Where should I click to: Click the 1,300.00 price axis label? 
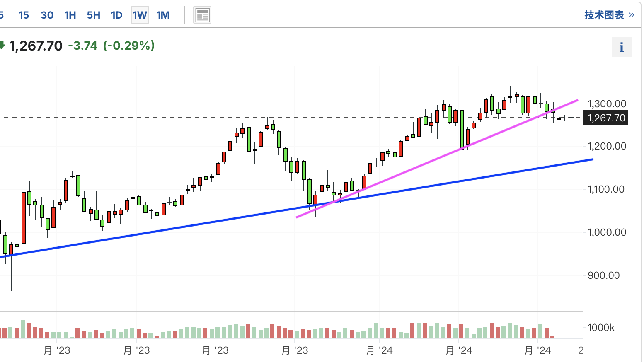pos(607,104)
